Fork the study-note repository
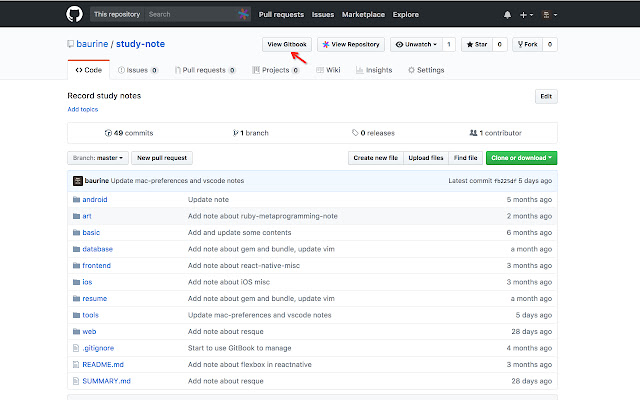Image resolution: width=640 pixels, height=400 pixels. point(527,45)
